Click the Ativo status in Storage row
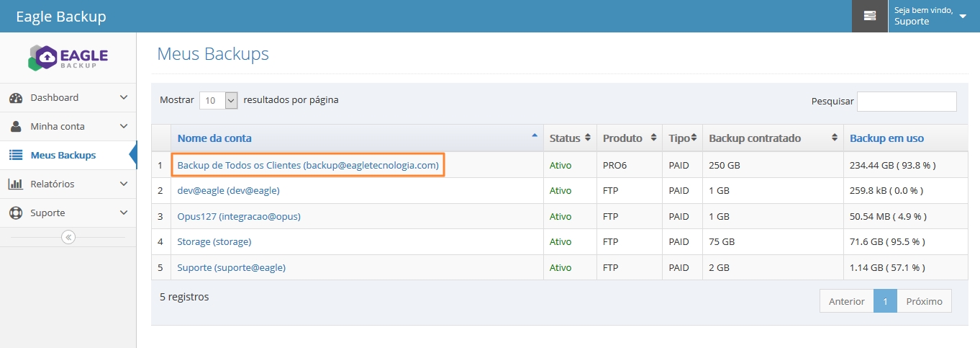 tap(561, 242)
